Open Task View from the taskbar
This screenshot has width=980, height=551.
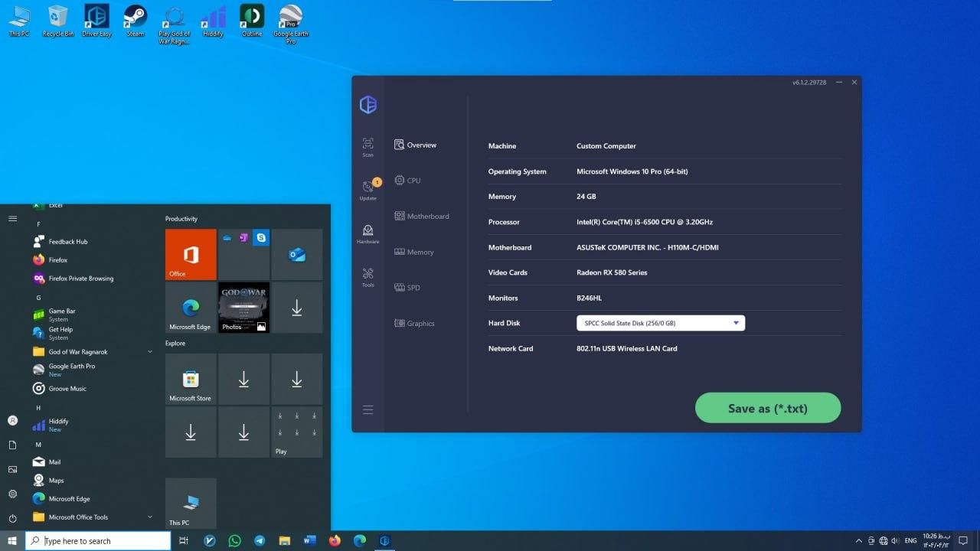pos(184,541)
